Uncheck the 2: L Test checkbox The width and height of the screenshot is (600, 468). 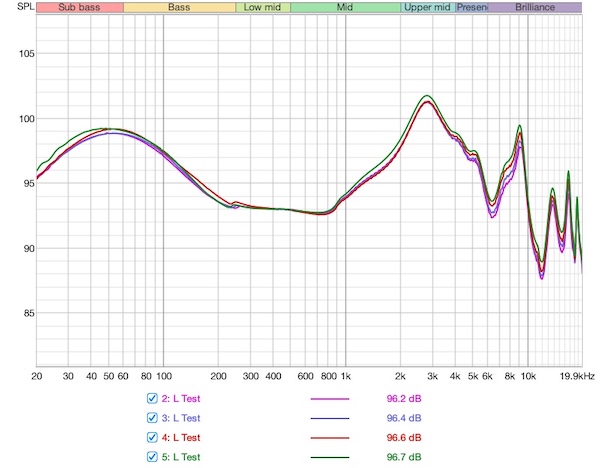click(152, 398)
